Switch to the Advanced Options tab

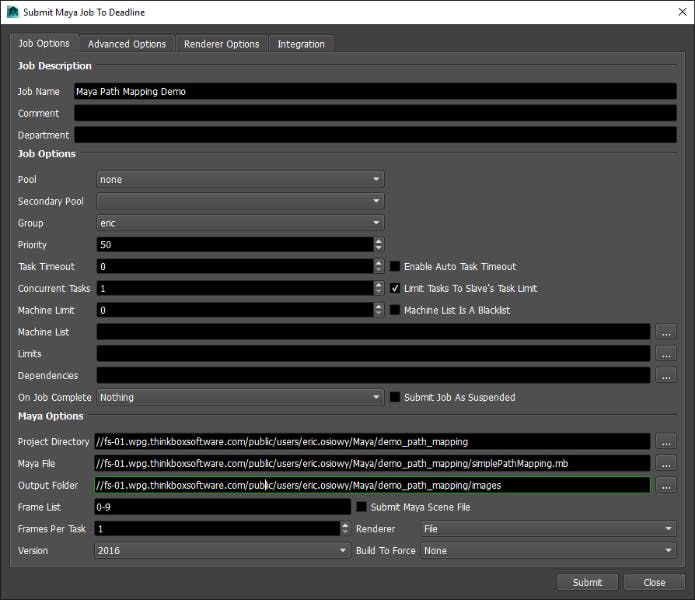coord(127,44)
